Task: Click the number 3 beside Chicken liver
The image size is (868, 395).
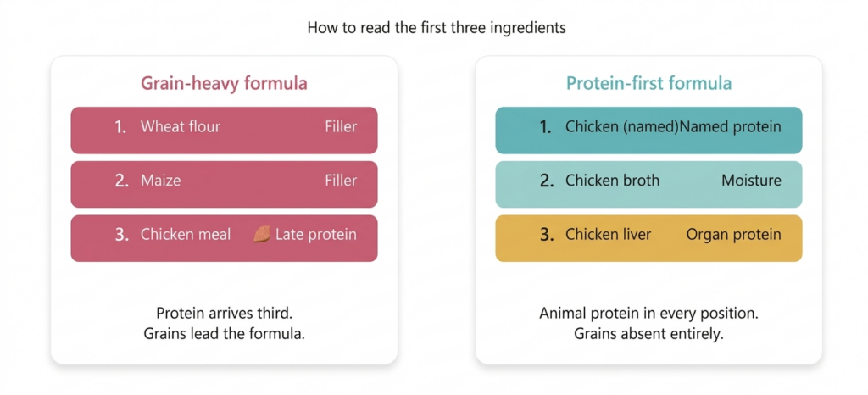Action: click(546, 235)
